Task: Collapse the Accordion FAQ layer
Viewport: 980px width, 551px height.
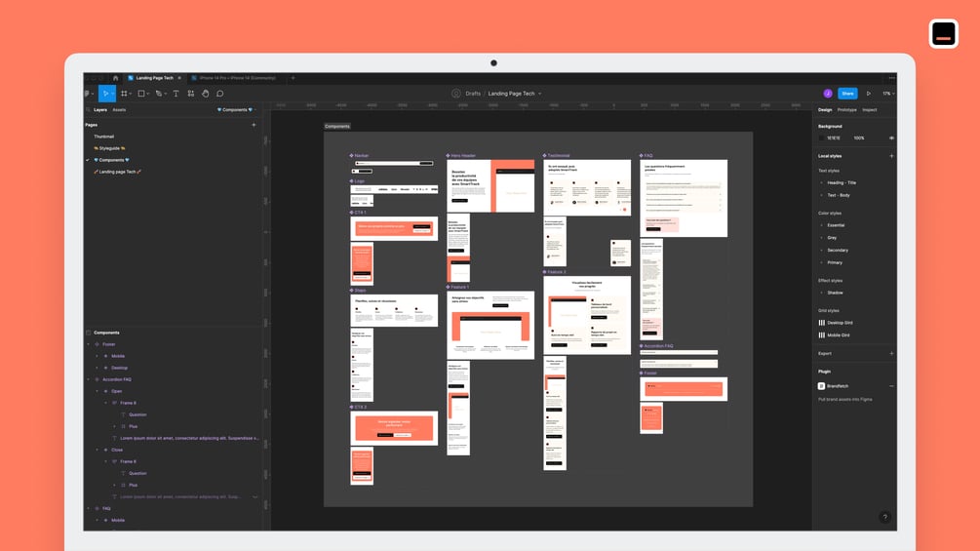Action: [x=88, y=379]
